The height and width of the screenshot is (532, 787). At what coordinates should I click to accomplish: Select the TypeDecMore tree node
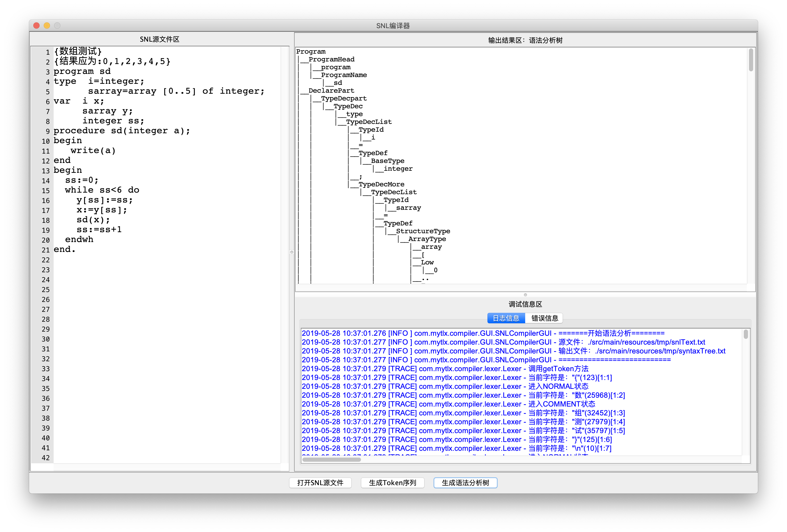[381, 184]
